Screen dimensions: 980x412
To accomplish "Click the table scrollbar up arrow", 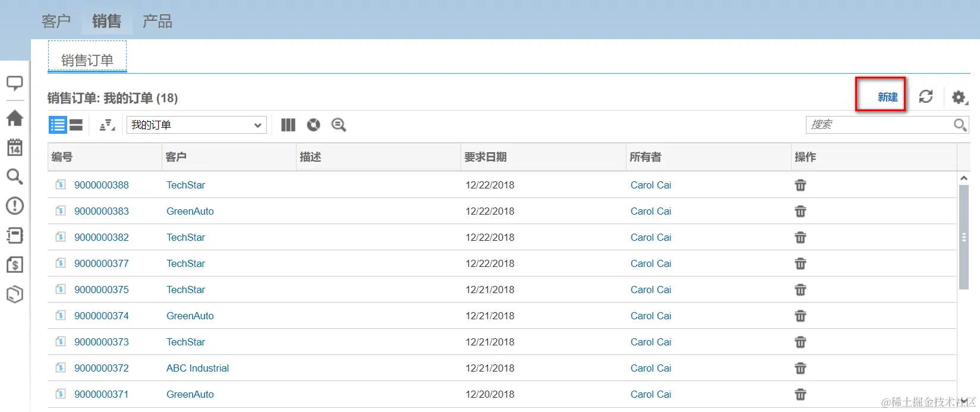I will coord(964,178).
